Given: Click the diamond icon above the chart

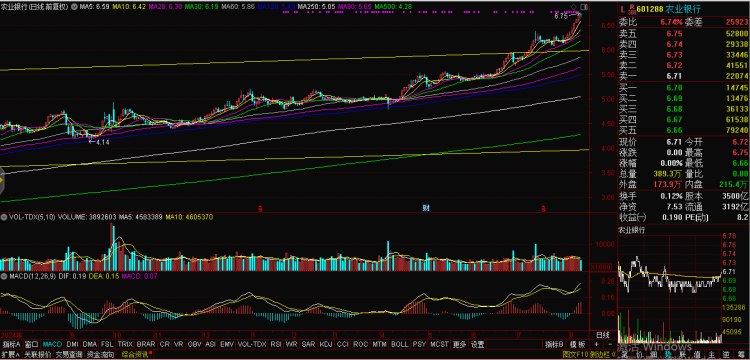Looking at the screenshot, I should tap(574, 6).
